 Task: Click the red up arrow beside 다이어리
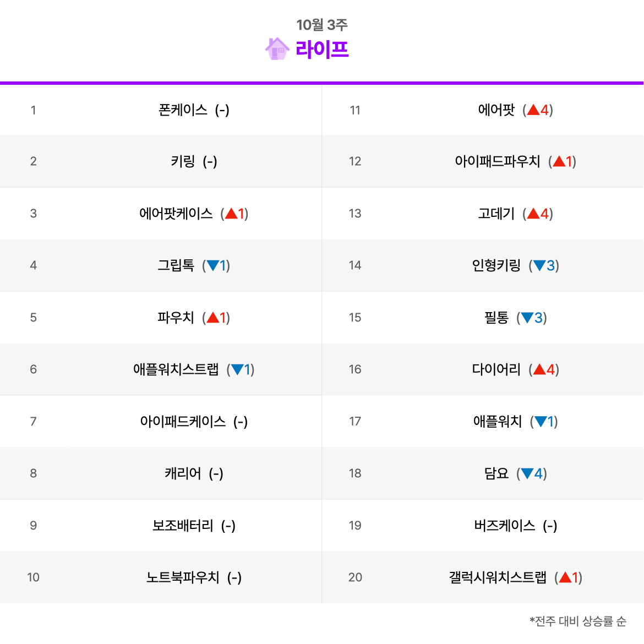(x=539, y=370)
